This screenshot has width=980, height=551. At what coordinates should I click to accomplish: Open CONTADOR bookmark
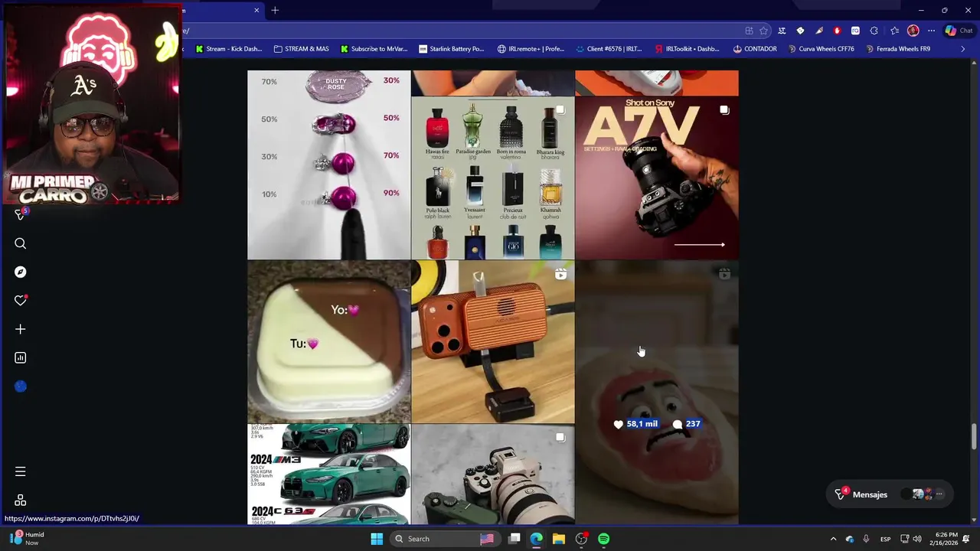(x=755, y=49)
